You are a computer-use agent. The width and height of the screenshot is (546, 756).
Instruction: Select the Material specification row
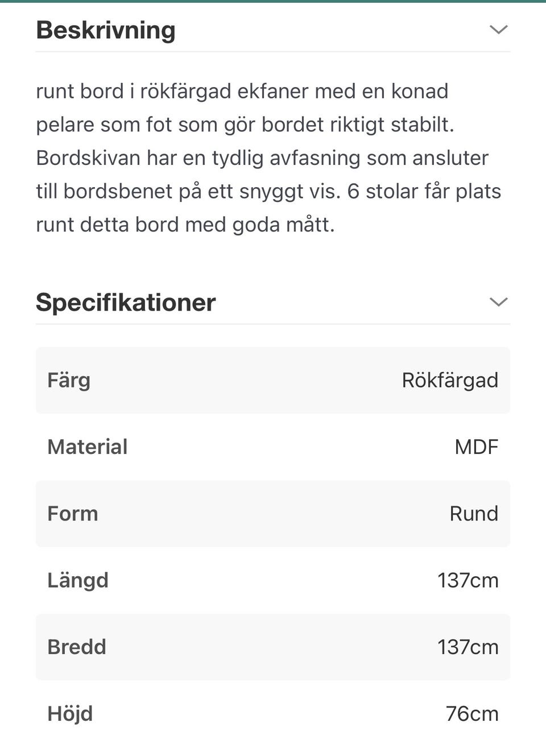(273, 447)
